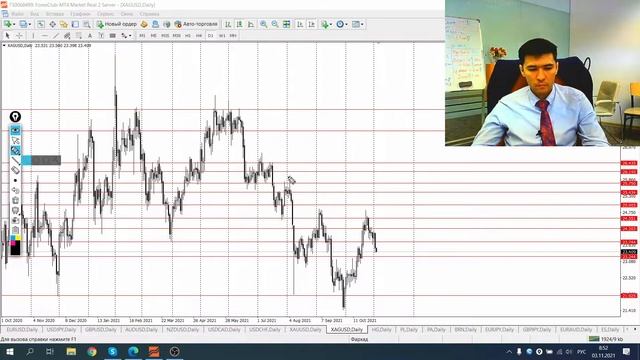Select the overlay eraser tool
This screenshot has height=360, width=640.
click(x=15, y=170)
